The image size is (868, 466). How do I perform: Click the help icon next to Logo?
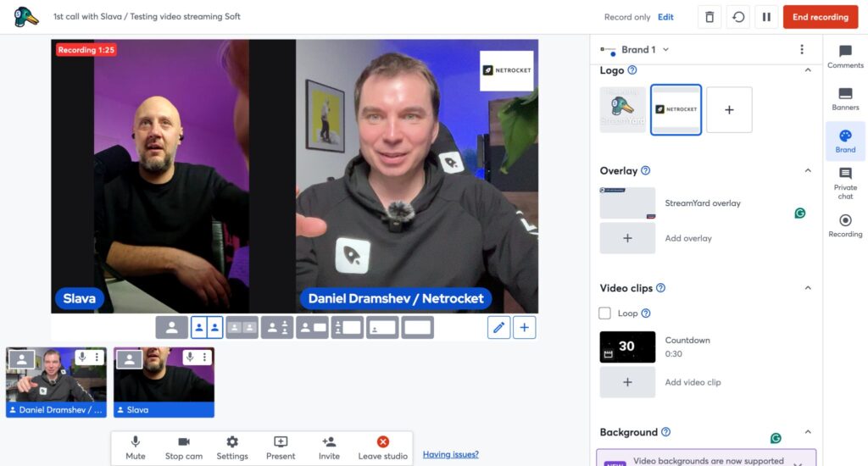pyautogui.click(x=632, y=70)
